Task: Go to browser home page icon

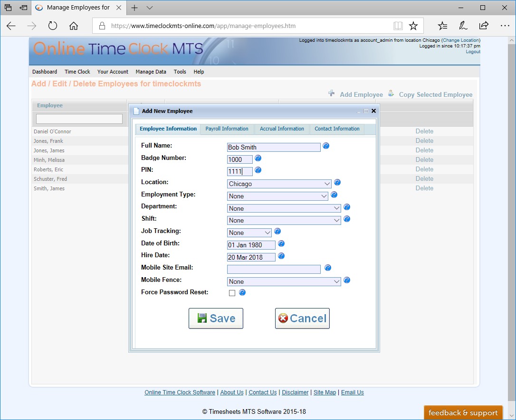Action: click(x=74, y=26)
